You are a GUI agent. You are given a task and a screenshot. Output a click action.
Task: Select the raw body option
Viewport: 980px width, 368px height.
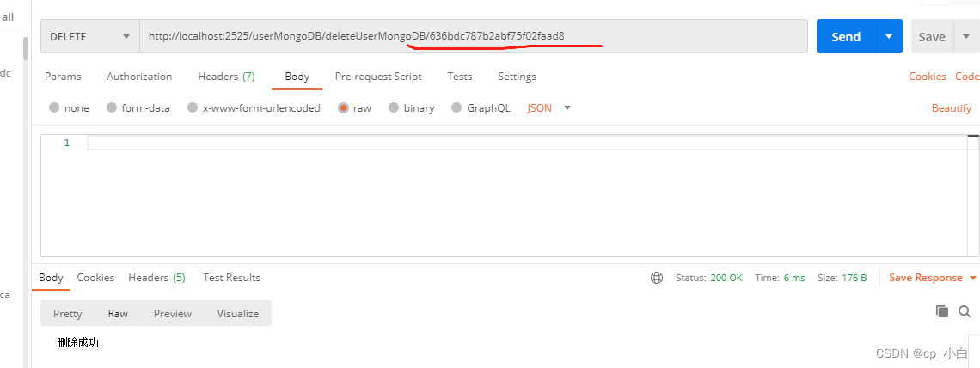click(354, 108)
